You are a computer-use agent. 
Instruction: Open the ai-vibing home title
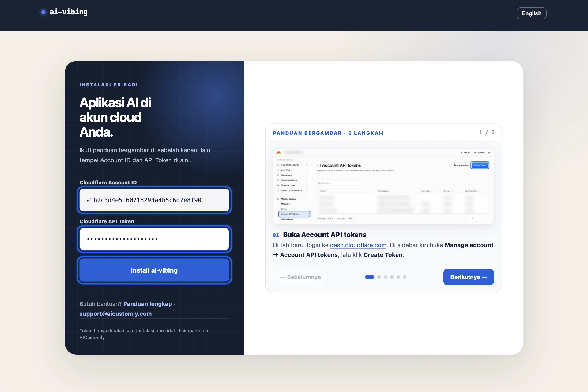coord(69,12)
